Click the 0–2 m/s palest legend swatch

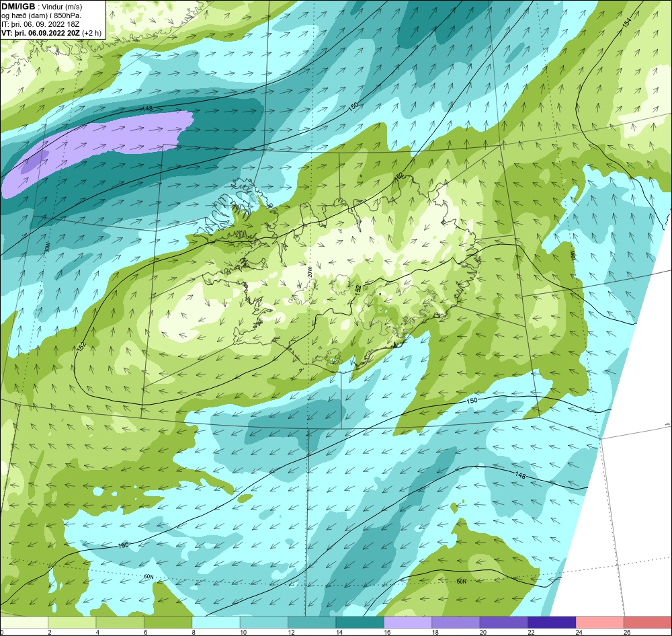pos(24,623)
